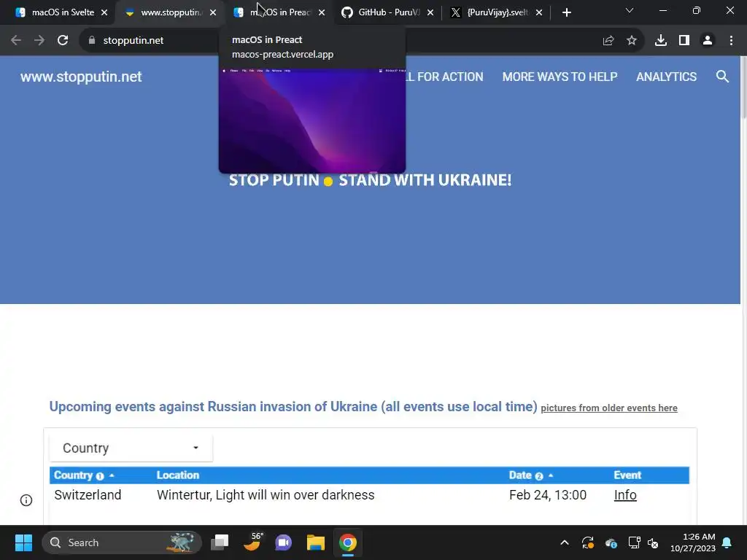Click the Chrome taskbar icon
The image size is (747, 560).
(x=348, y=542)
